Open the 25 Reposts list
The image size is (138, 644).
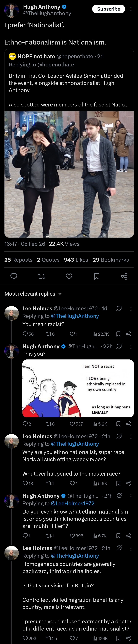(x=18, y=260)
